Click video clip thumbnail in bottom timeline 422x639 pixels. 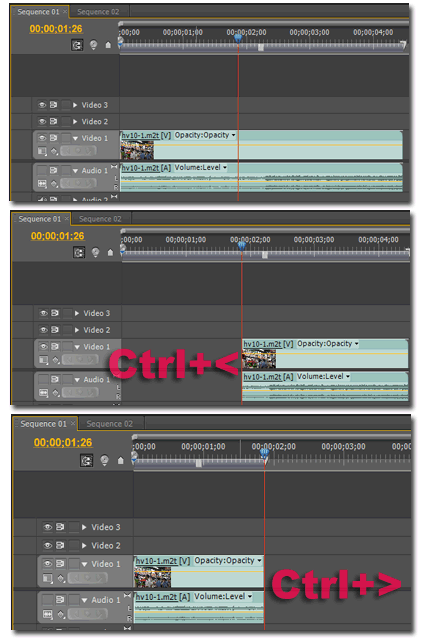point(153,577)
